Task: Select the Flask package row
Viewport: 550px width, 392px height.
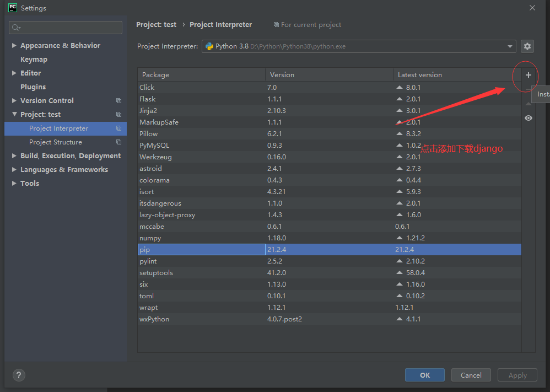Action: click(x=330, y=99)
